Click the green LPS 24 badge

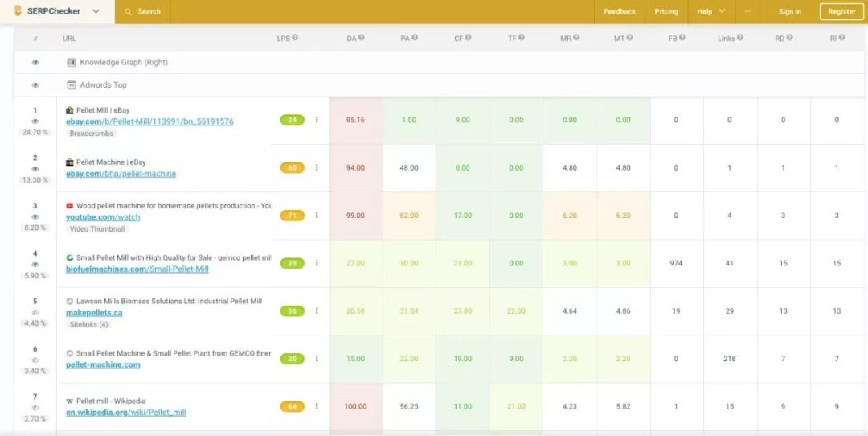[293, 120]
